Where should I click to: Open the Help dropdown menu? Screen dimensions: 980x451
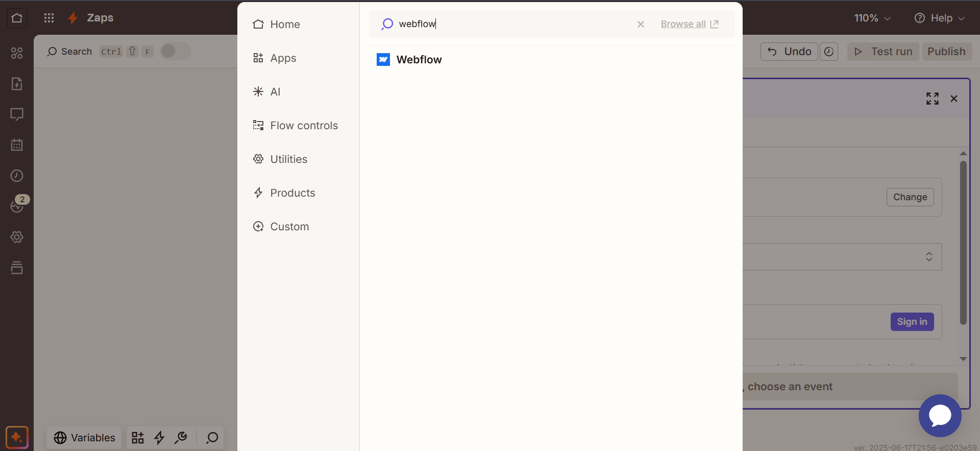pyautogui.click(x=939, y=18)
